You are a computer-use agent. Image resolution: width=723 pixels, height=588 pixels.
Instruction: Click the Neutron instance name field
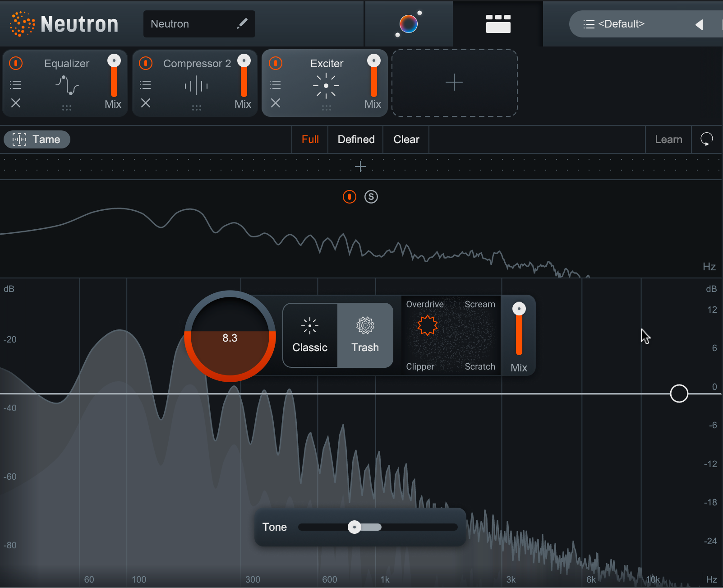coord(199,24)
